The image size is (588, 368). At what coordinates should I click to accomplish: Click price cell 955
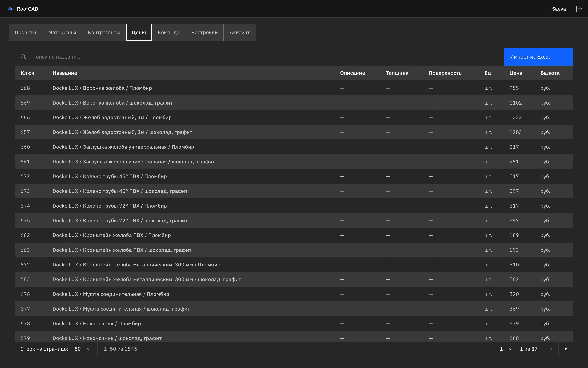(x=514, y=88)
